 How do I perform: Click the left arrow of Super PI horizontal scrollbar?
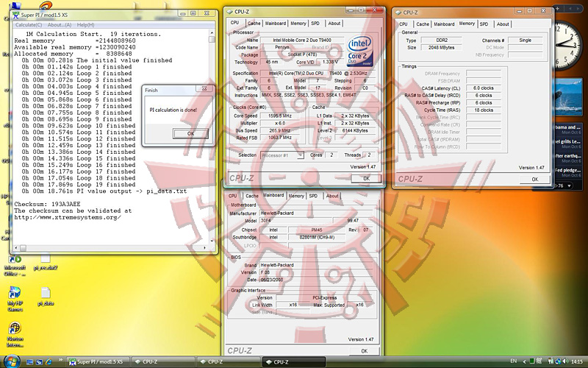tap(15, 248)
